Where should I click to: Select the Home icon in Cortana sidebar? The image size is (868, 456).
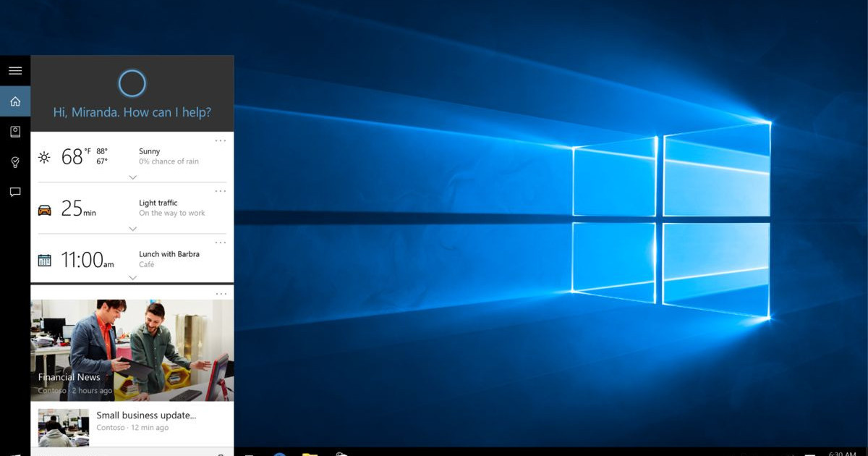(x=15, y=101)
